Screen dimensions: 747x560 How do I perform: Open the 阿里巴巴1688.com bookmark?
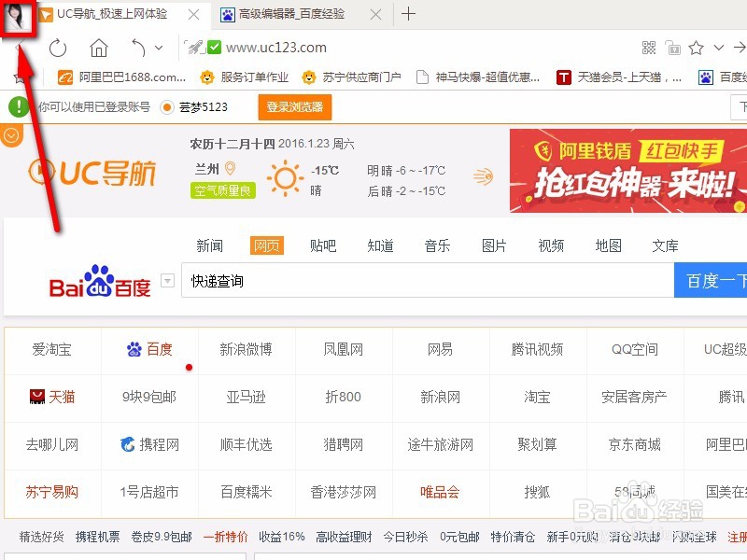121,77
